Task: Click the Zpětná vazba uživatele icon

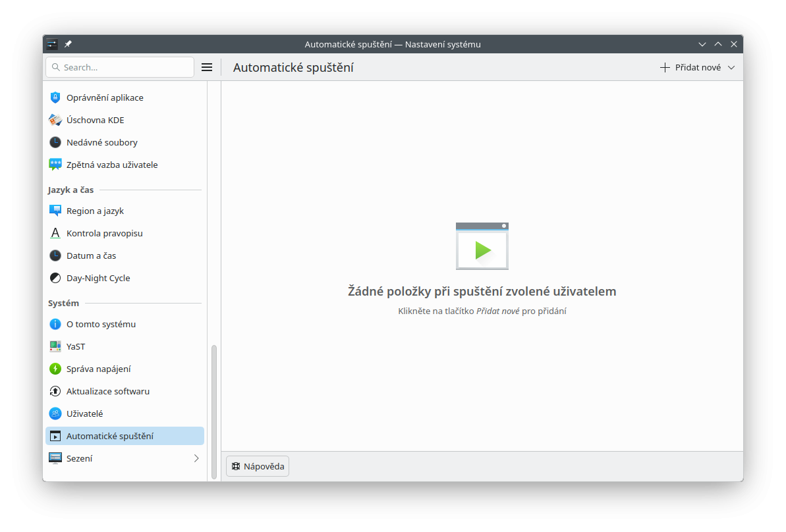Action: (55, 165)
